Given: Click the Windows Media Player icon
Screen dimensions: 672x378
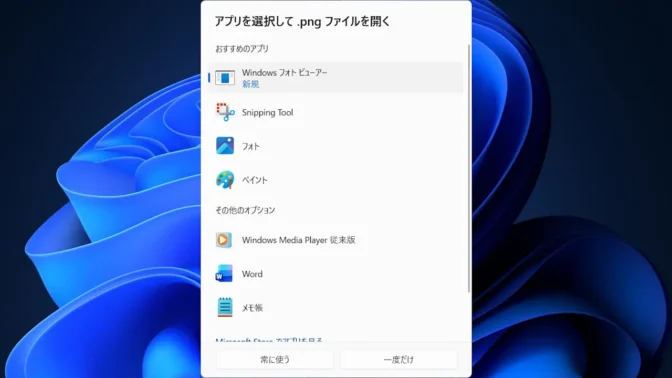Looking at the screenshot, I should (224, 240).
